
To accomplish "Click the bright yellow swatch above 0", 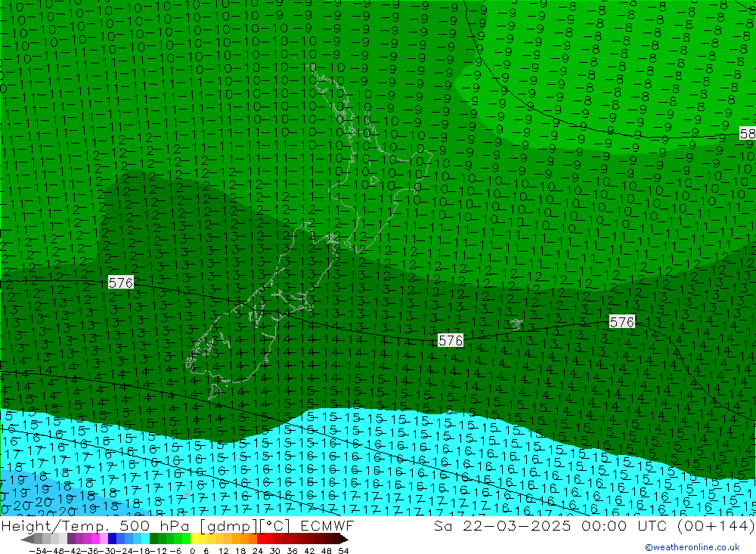I will point(195,539).
